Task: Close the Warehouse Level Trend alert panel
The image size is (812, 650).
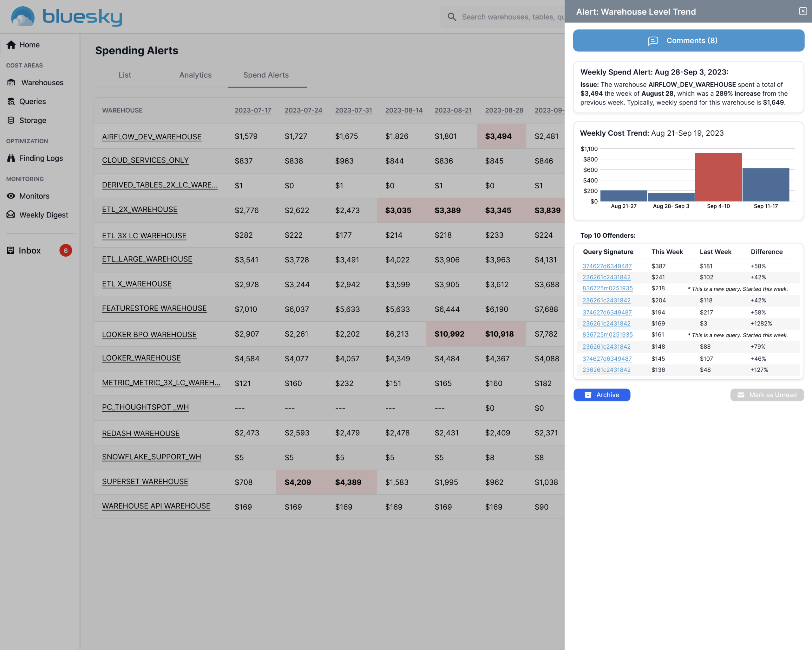Action: (x=802, y=11)
